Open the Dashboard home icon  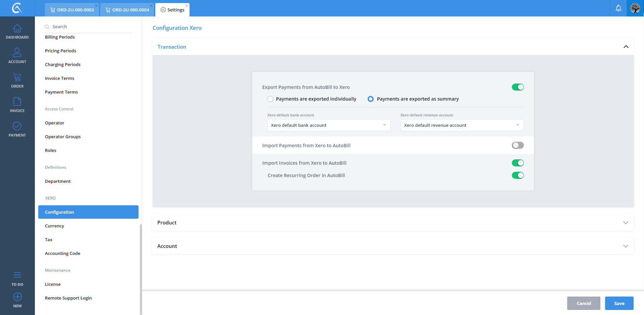17,29
